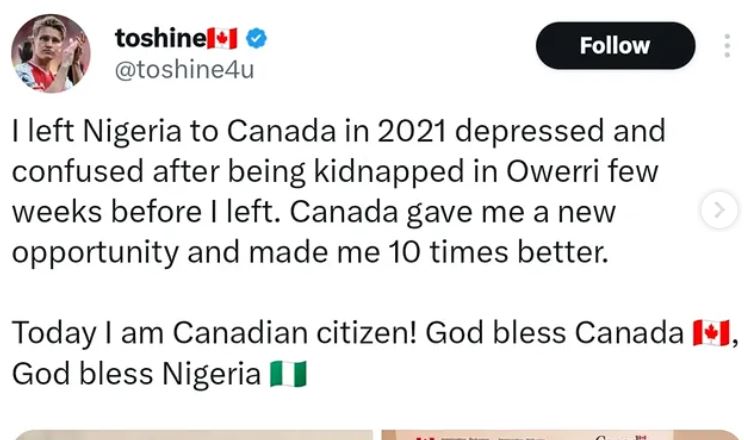This screenshot has height=440, width=744.
Task: Click the Nigeria flag emoji in the tweet
Action: (x=288, y=374)
